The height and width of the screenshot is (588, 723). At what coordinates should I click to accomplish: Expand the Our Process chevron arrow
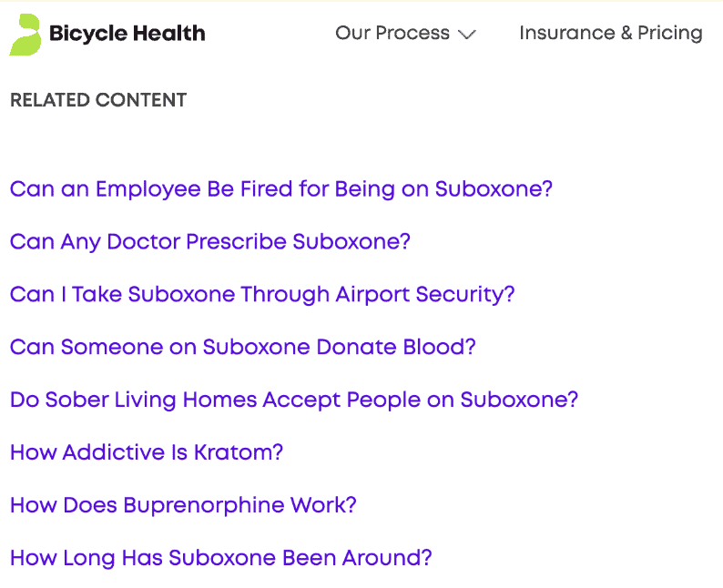[x=466, y=35]
